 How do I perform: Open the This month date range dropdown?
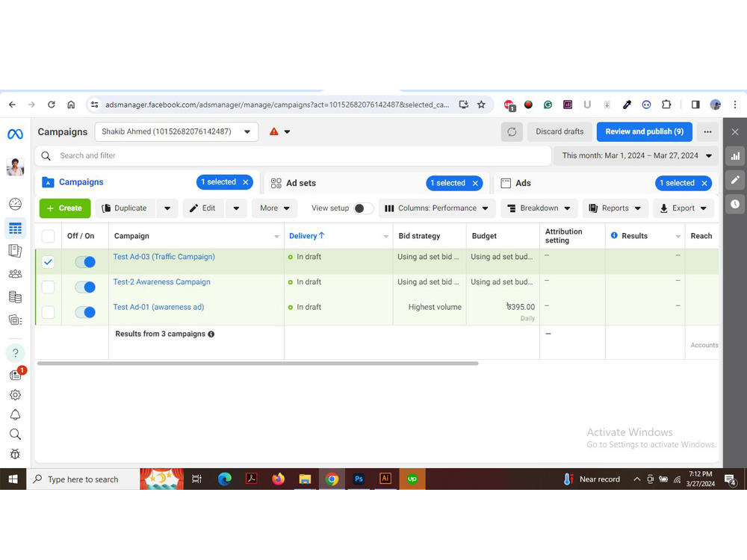point(636,156)
